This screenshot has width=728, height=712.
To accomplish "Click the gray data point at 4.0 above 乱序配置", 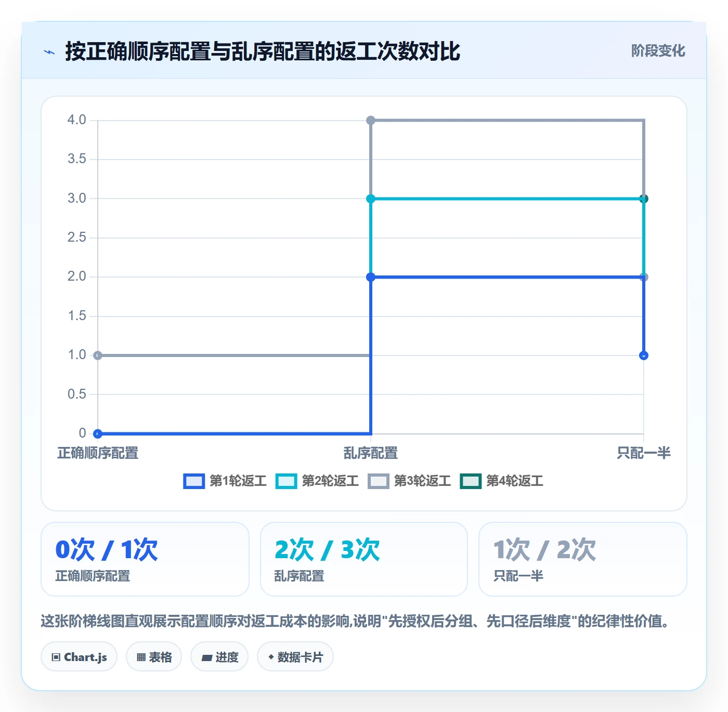I will 371,121.
